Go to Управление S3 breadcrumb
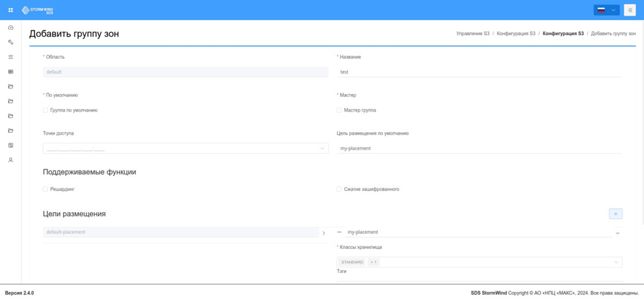 tap(473, 34)
